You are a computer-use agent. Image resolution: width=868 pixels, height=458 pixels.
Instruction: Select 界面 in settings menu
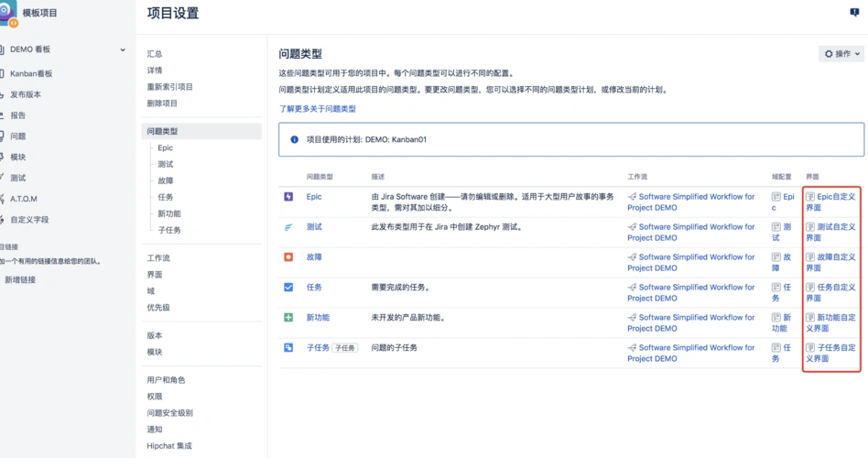[x=155, y=275]
